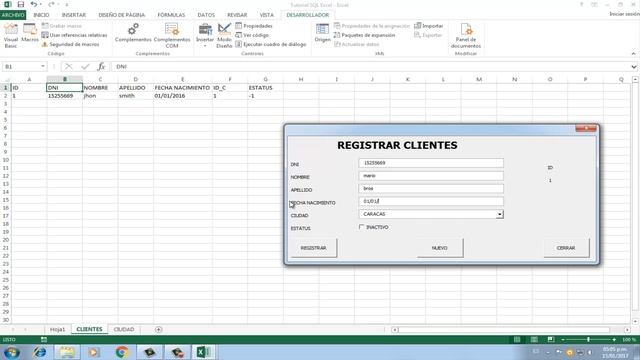Switch to the Hoja1 sheet
This screenshot has height=360, width=640.
point(57,329)
